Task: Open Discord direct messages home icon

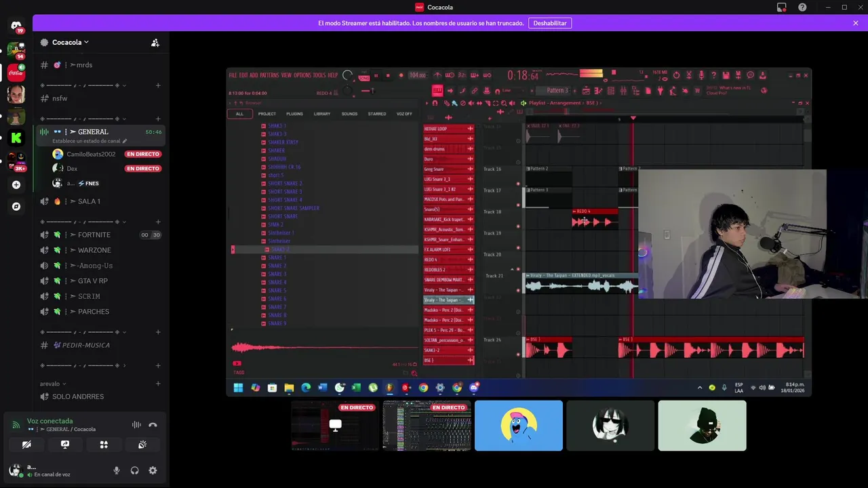Action: click(16, 26)
